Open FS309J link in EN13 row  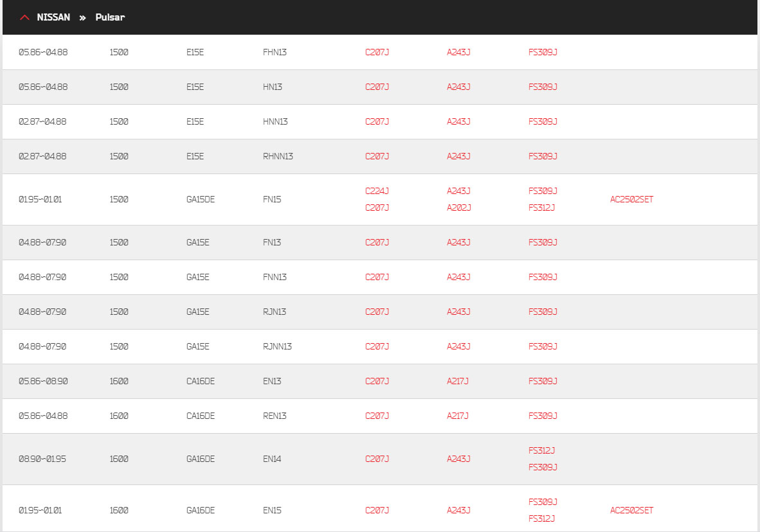click(543, 381)
